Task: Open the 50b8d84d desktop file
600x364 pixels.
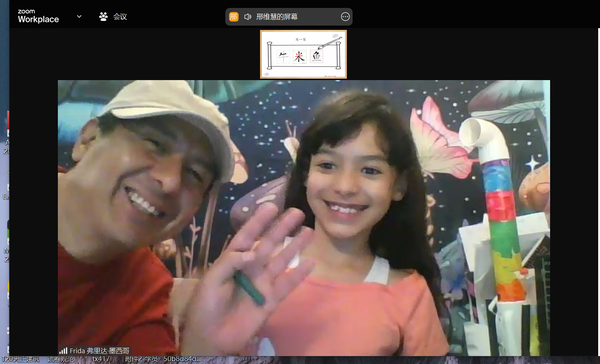Action: (181, 359)
